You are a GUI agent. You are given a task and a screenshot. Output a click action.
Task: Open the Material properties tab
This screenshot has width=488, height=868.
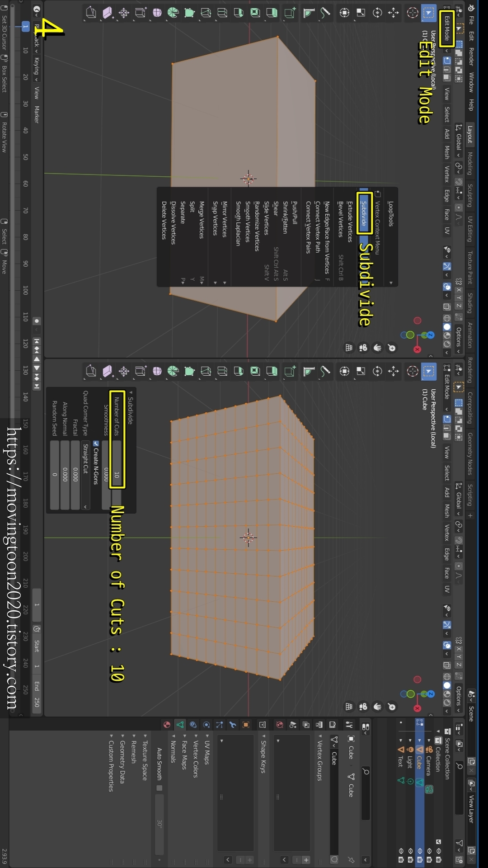point(167,725)
